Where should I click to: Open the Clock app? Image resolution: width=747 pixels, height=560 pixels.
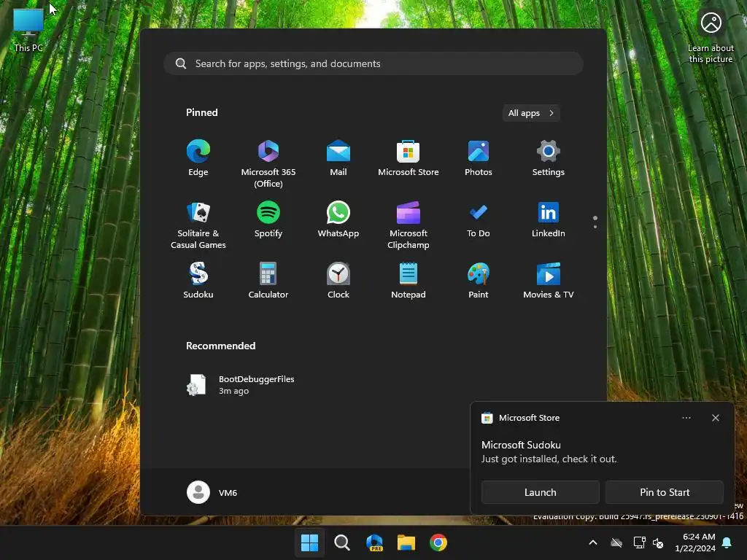[x=338, y=281]
